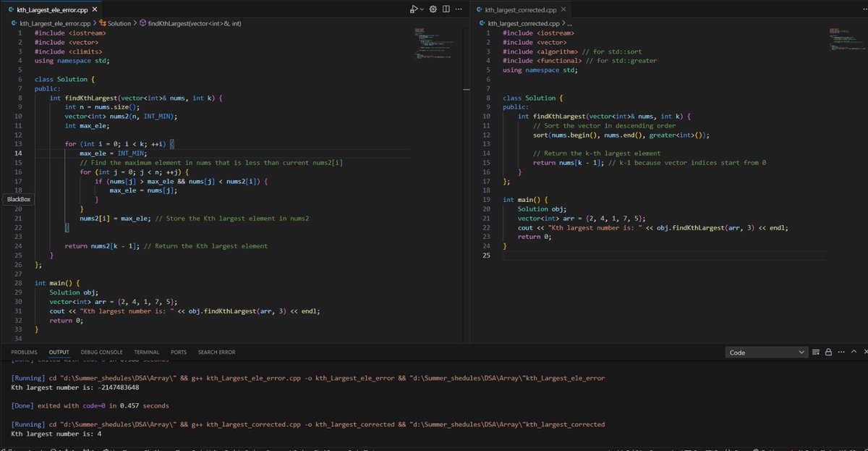The image size is (868, 451).
Task: Open the run button dropdown arrow
Action: tap(421, 10)
